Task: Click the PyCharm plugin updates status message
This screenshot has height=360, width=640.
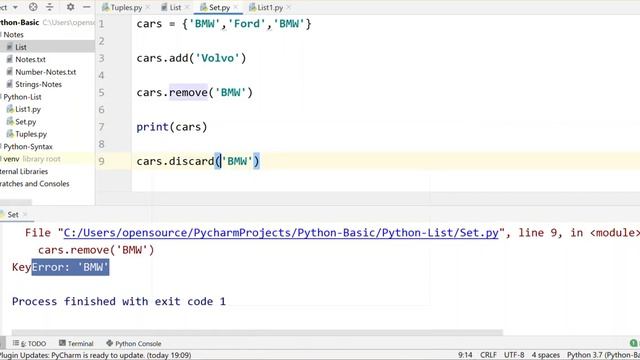Action: click(x=96, y=356)
